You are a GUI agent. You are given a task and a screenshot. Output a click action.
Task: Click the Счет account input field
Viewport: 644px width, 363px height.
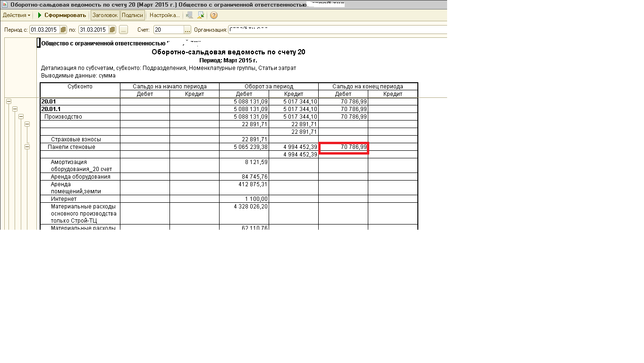[x=168, y=30]
